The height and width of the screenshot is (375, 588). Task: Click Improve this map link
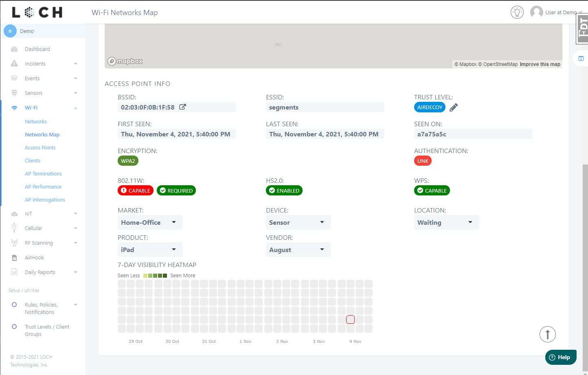point(540,64)
